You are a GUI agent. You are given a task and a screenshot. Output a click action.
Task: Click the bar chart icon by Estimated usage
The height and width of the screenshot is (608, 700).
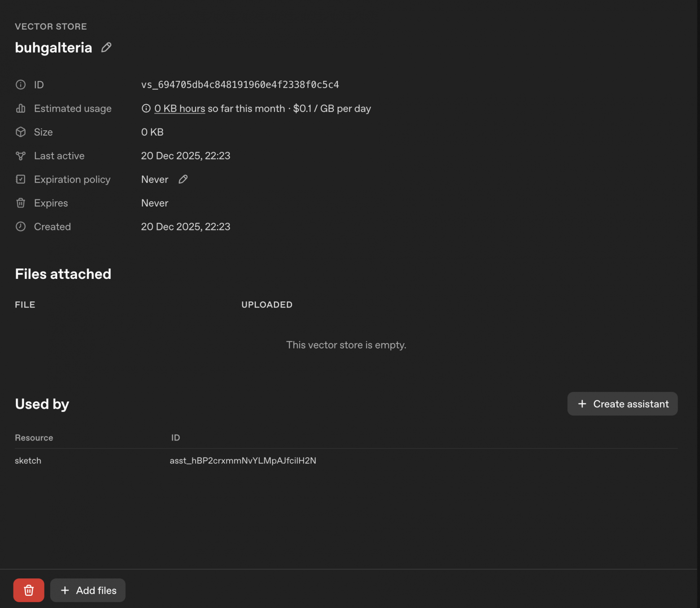tap(21, 108)
